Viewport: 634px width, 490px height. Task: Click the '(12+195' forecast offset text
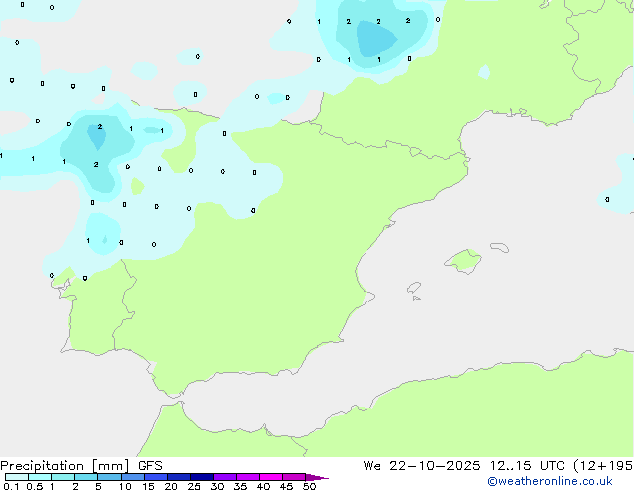[x=603, y=466]
